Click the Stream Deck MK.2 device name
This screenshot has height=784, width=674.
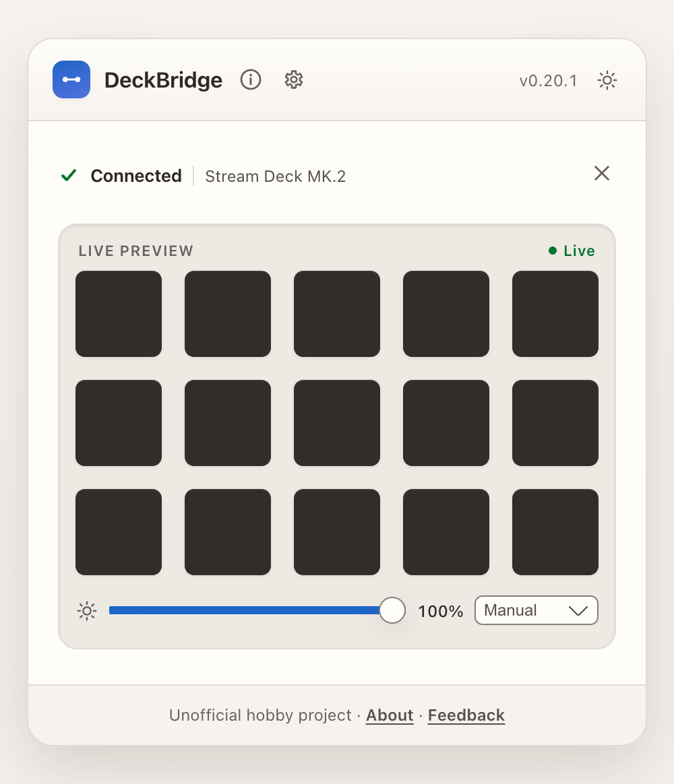point(275,176)
